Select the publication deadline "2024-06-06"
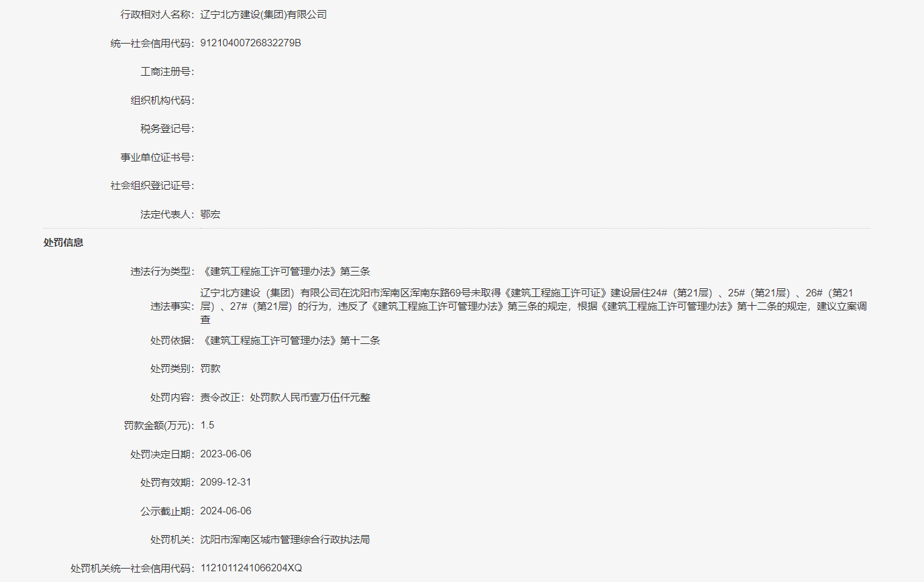 pos(226,512)
